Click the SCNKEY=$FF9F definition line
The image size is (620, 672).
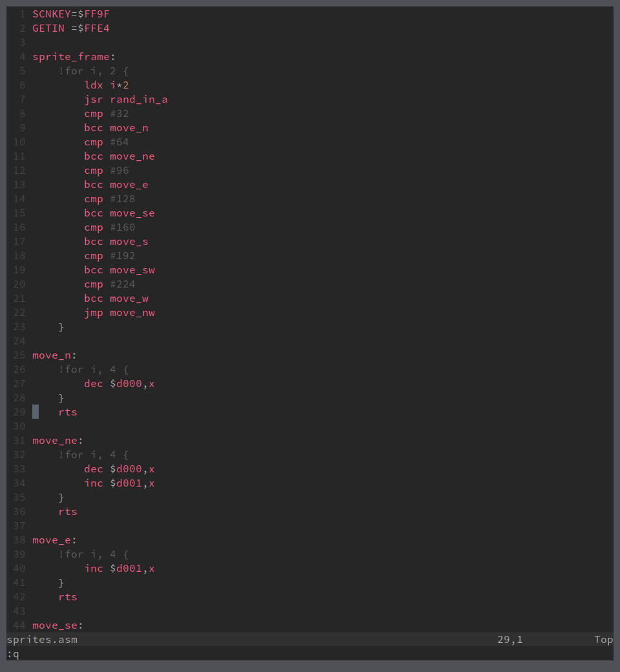point(67,14)
